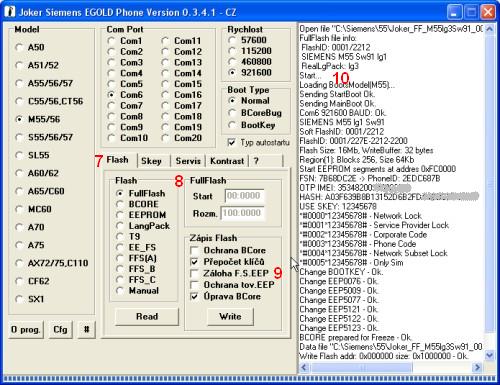Set speed to 115200
500x385 pixels.
tap(232, 51)
